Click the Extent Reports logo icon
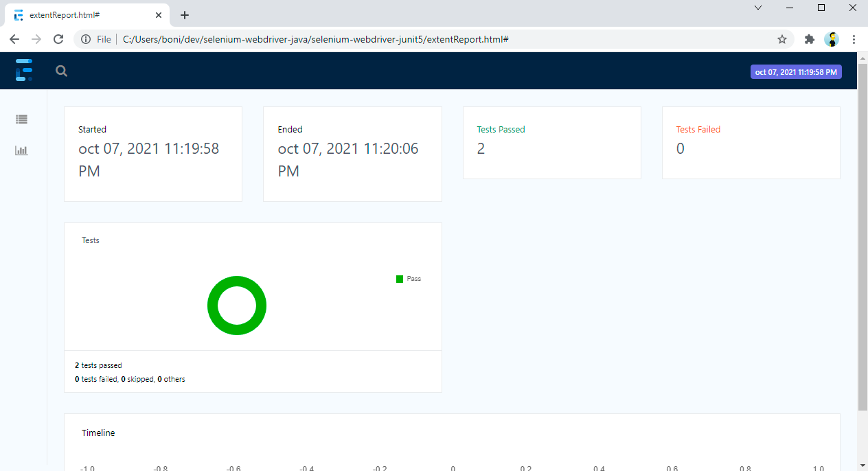The height and width of the screenshot is (471, 868). (24, 71)
